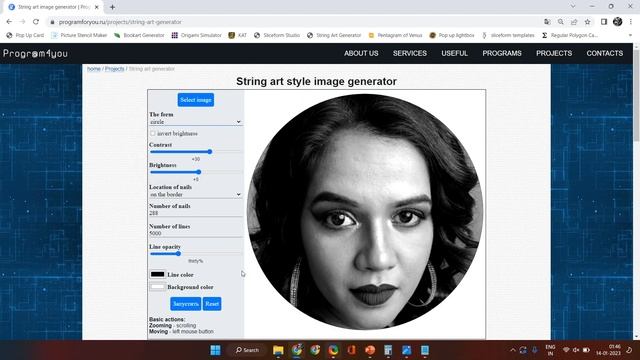Click the Program4you site logo
The image size is (640, 360).
coord(35,53)
